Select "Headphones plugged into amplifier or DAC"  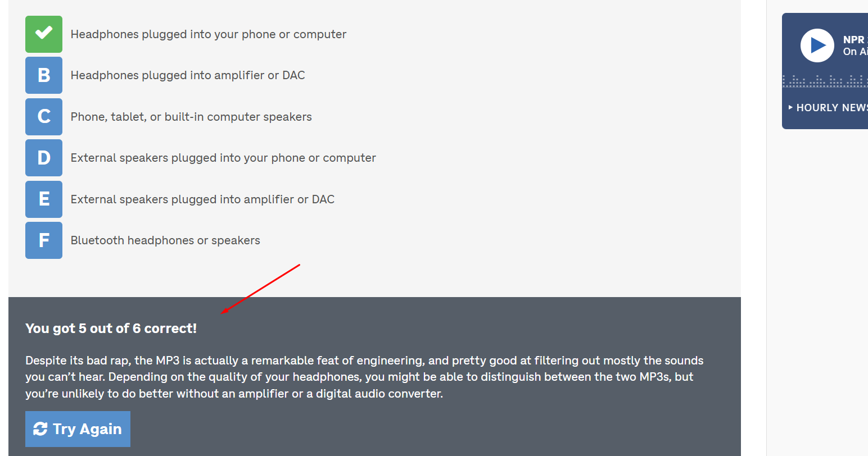(188, 75)
